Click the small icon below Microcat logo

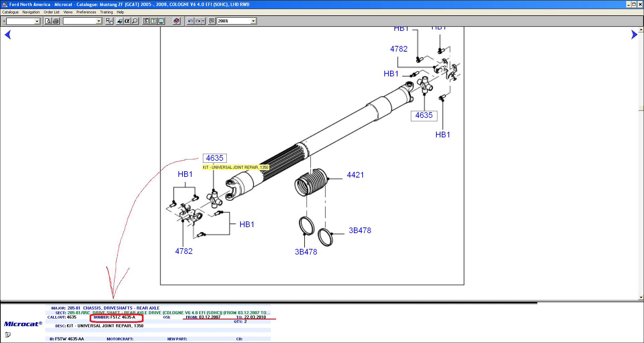pos(8,334)
